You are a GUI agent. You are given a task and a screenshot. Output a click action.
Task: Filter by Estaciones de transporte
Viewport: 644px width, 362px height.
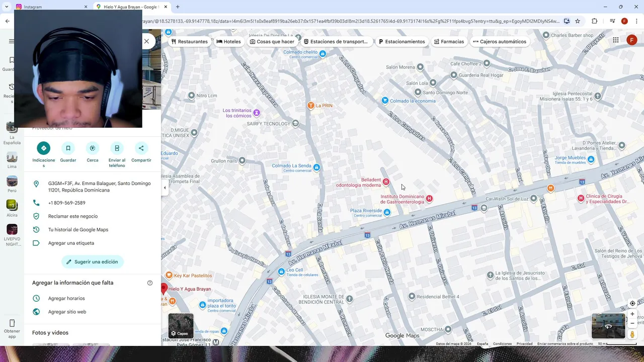[x=336, y=42]
